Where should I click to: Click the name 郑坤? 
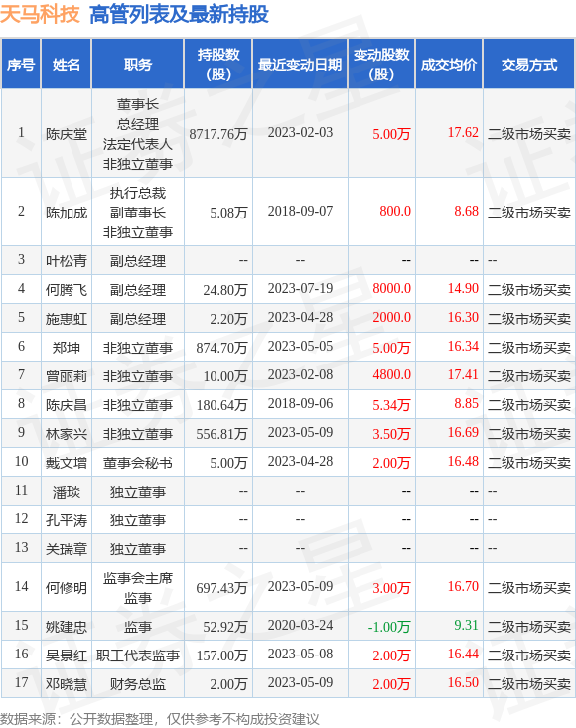[x=67, y=348]
